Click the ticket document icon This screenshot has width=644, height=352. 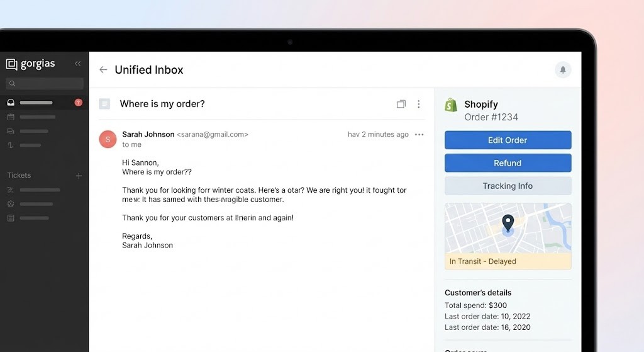coord(105,104)
